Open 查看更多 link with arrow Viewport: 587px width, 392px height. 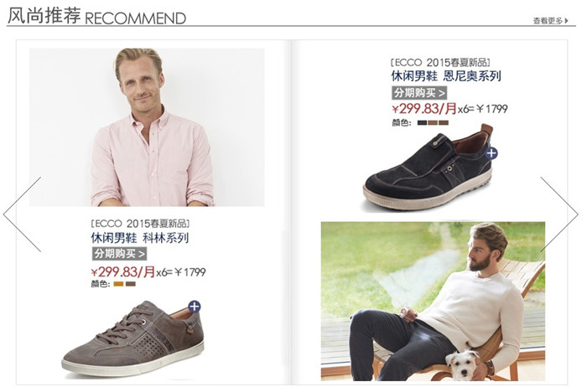tap(551, 21)
